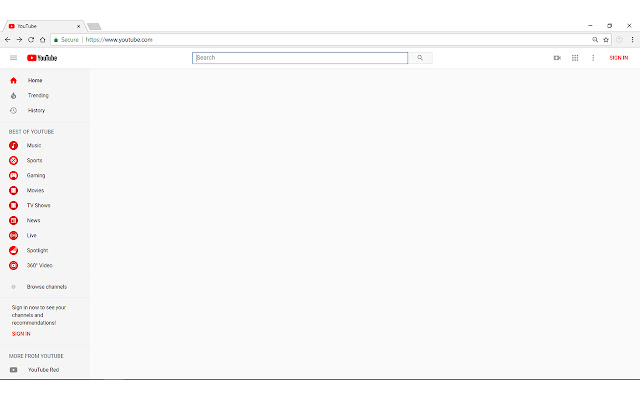Image resolution: width=640 pixels, height=400 pixels.
Task: Click the browser Forward arrow
Action: click(x=19, y=40)
